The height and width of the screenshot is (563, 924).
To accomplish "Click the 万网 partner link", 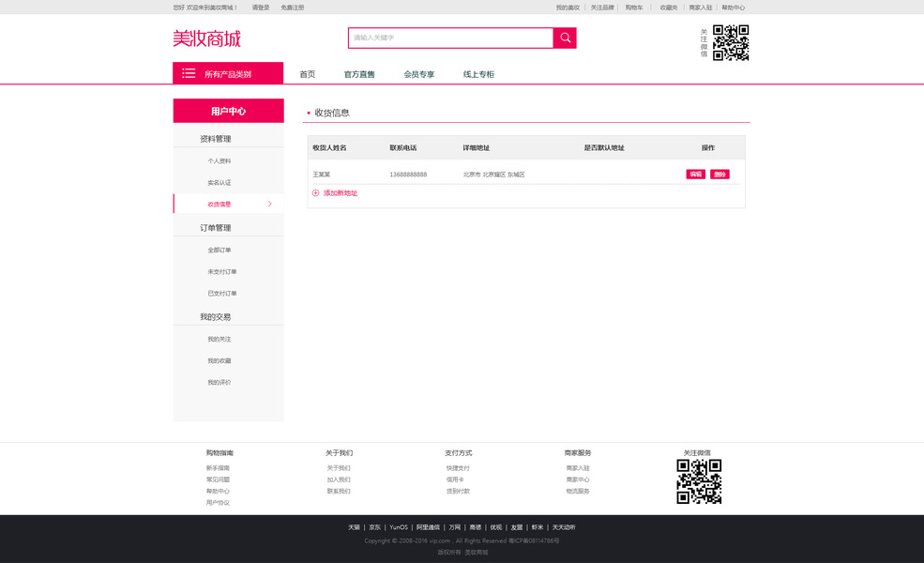I will (x=454, y=527).
